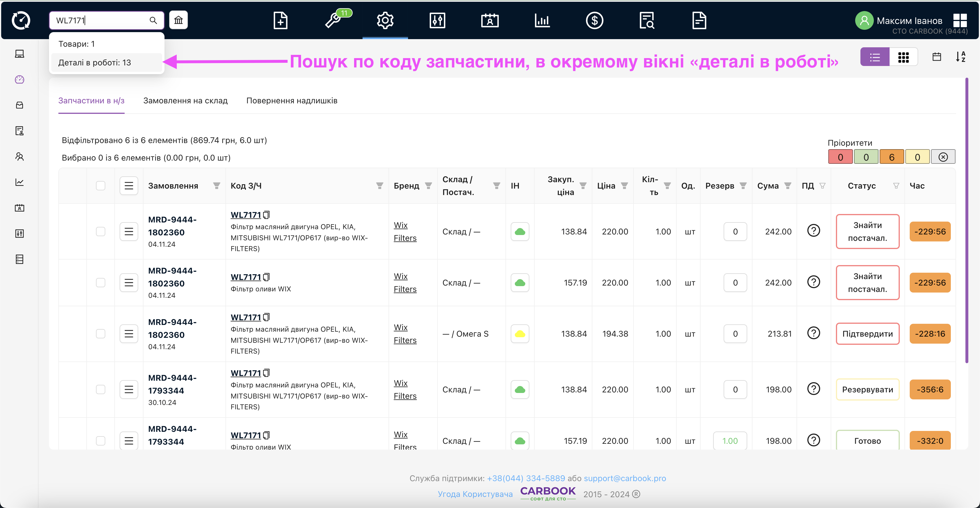Click the A-Z sort icon
The image size is (980, 508).
tap(960, 57)
